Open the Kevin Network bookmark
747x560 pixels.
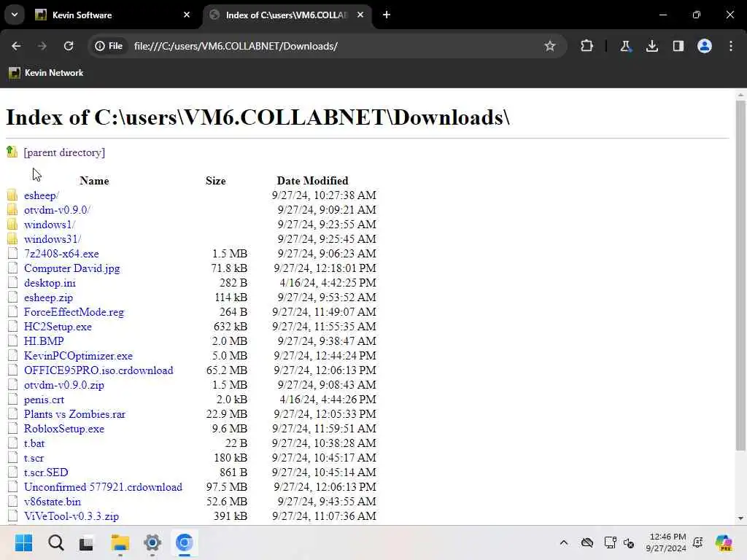pos(46,73)
